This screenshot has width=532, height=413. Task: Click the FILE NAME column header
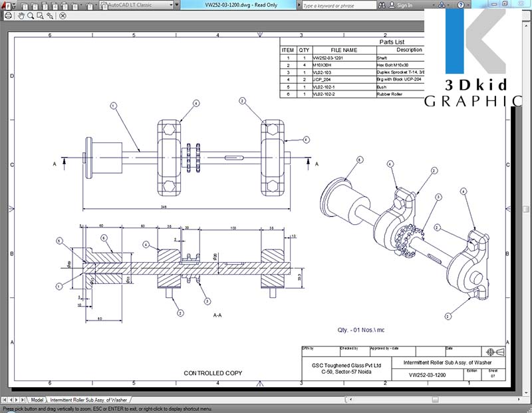click(x=344, y=50)
